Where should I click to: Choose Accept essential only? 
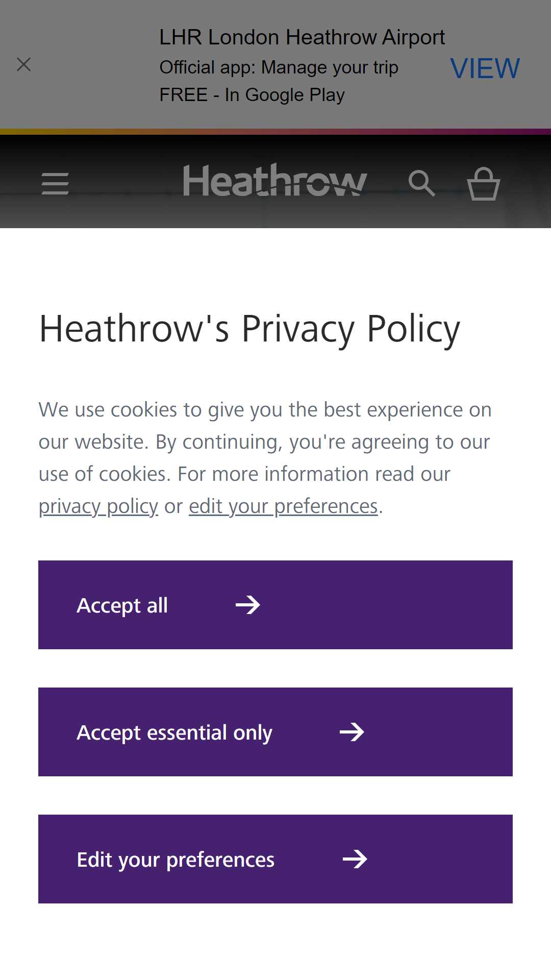click(x=275, y=732)
